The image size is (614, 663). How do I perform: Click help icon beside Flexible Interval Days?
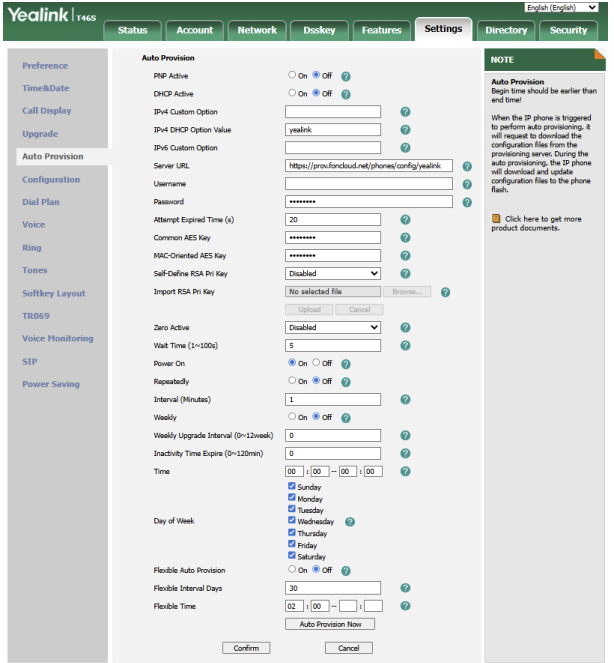click(x=405, y=588)
